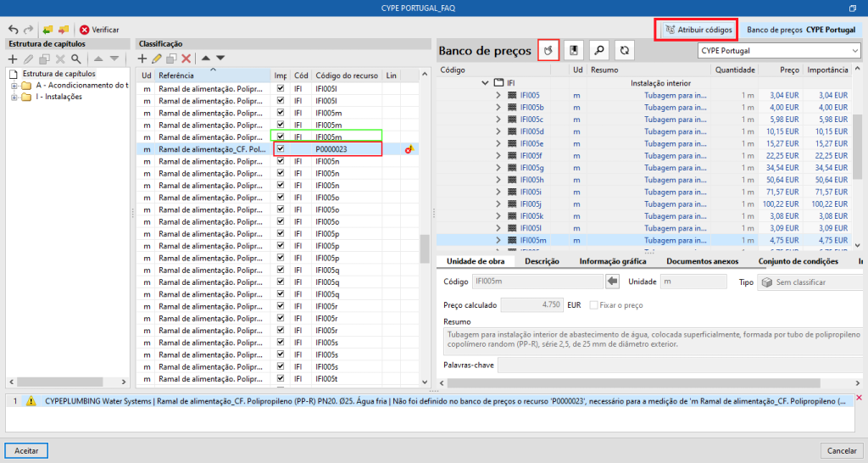
Task: Click the refresh icon in Banco de preços toolbar
Action: point(624,51)
